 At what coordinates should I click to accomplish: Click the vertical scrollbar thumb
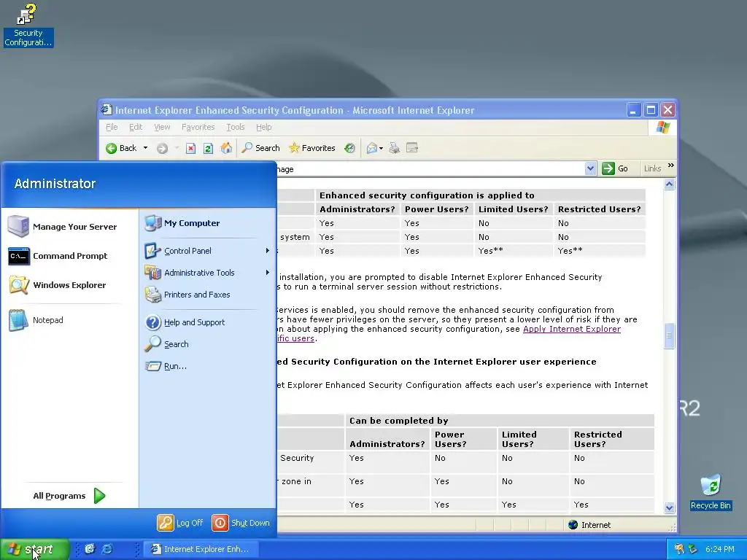tap(670, 335)
